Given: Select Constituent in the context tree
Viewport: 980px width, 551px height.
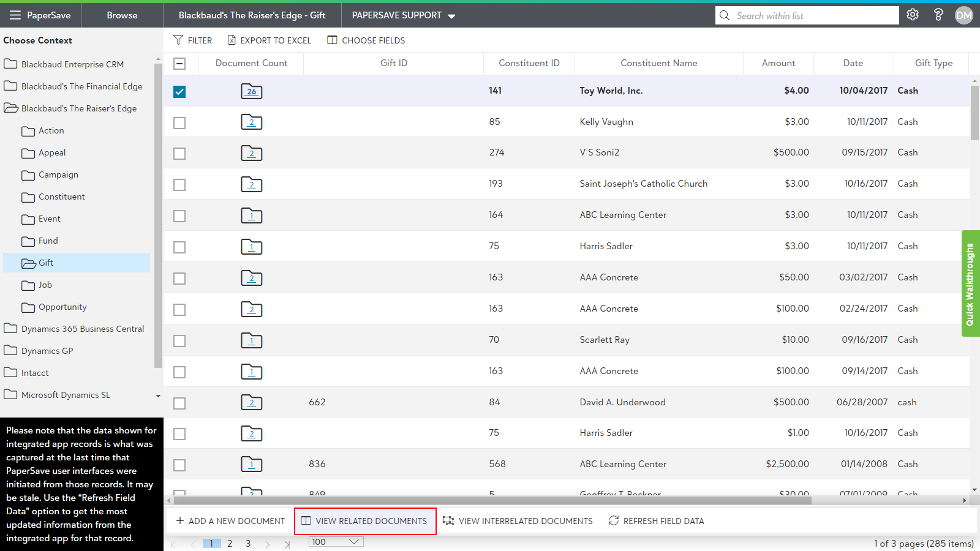Looking at the screenshot, I should click(61, 197).
